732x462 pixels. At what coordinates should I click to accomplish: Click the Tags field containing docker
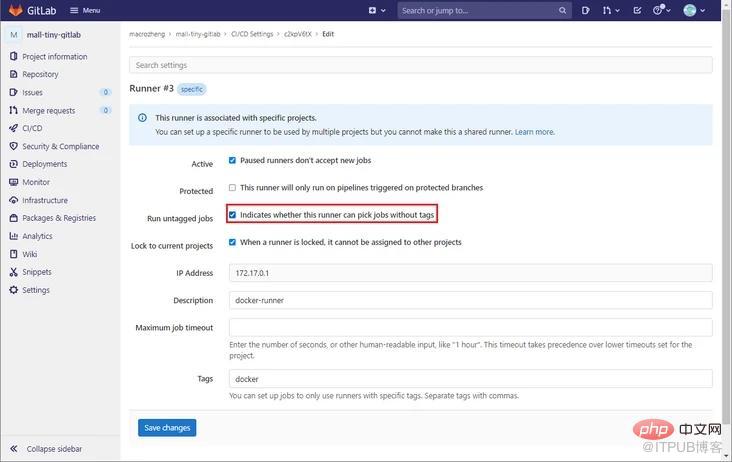pyautogui.click(x=471, y=378)
